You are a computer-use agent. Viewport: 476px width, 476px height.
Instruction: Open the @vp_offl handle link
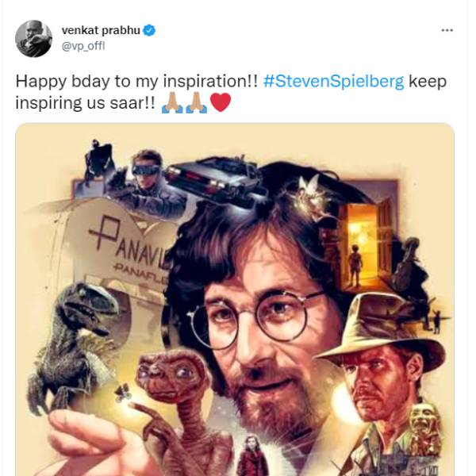[x=83, y=45]
